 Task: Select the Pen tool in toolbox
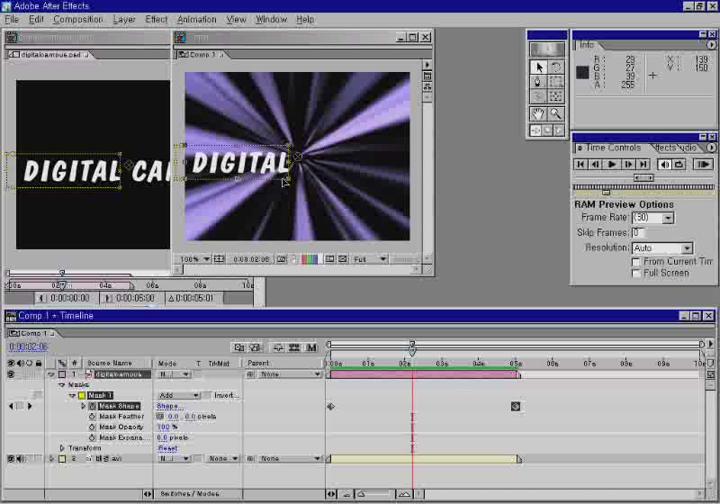point(539,82)
